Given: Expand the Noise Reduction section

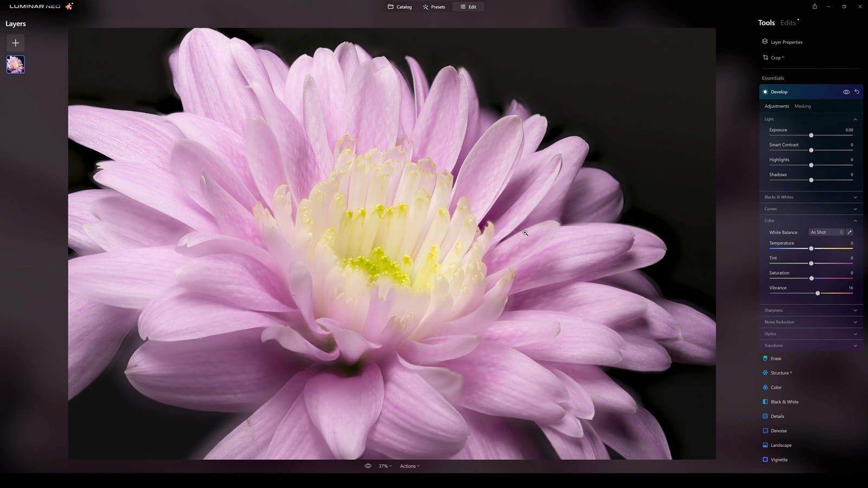Looking at the screenshot, I should pyautogui.click(x=810, y=322).
